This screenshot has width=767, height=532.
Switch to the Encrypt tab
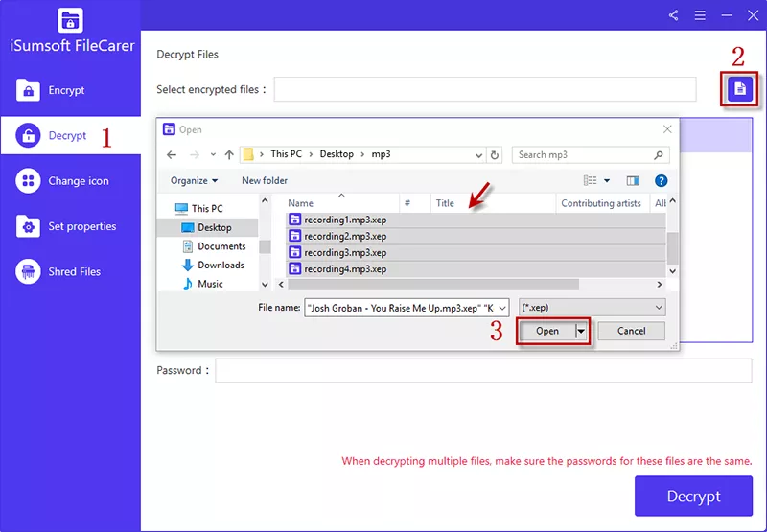(67, 90)
